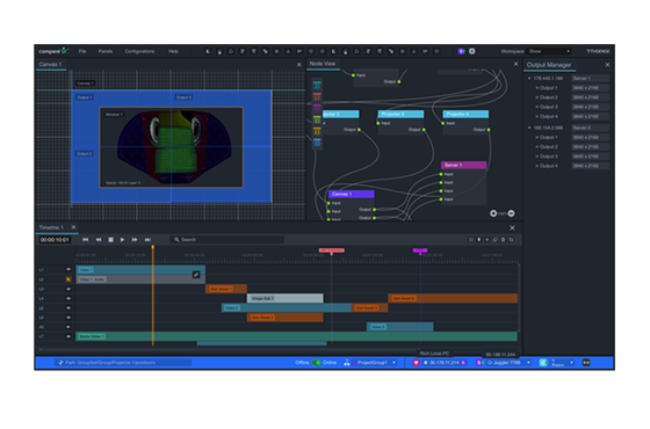Click the purple node icon in Node View palette
The height and width of the screenshot is (429, 650).
[x=317, y=109]
